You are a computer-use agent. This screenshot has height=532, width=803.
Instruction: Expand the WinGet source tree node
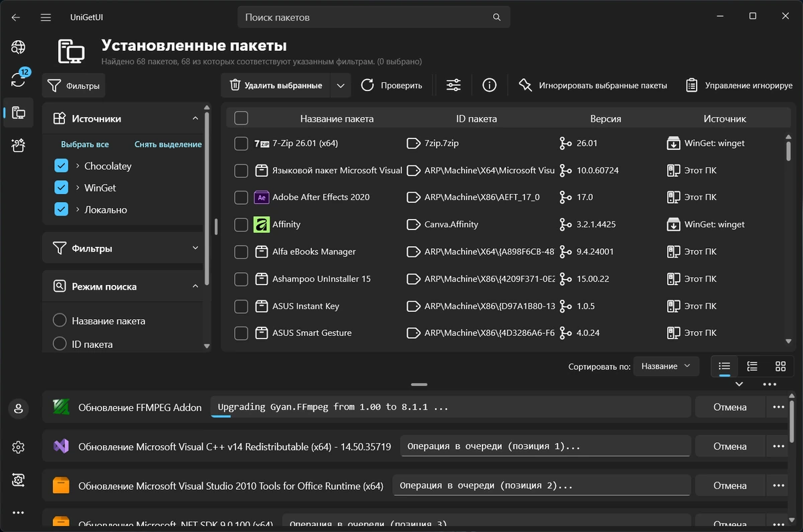78,188
